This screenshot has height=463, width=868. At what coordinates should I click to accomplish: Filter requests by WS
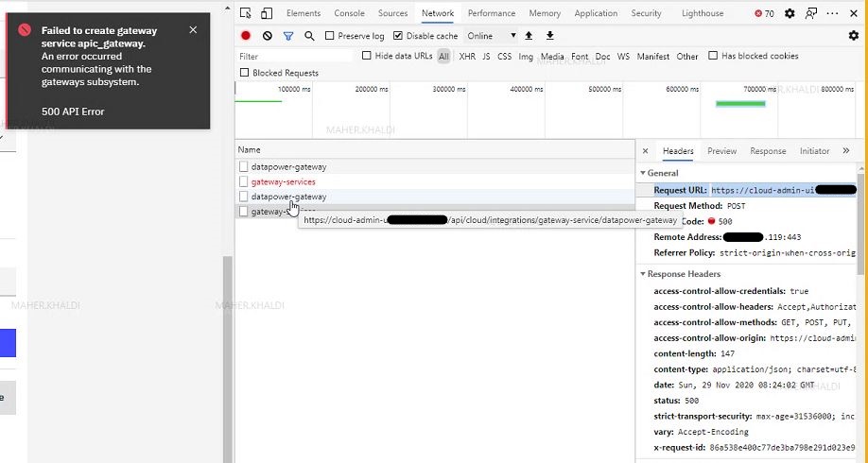coord(623,57)
